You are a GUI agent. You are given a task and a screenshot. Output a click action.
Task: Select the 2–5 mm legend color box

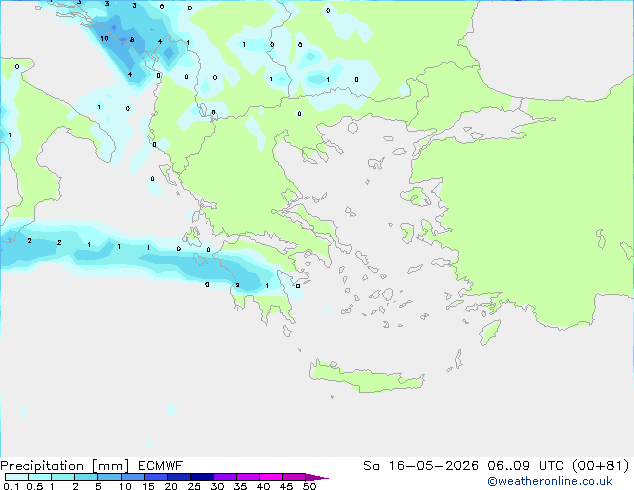click(x=86, y=477)
